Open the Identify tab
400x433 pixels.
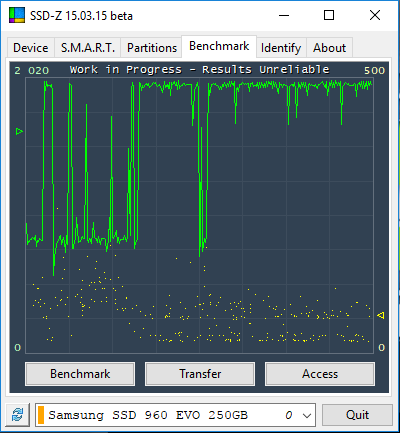coord(281,48)
